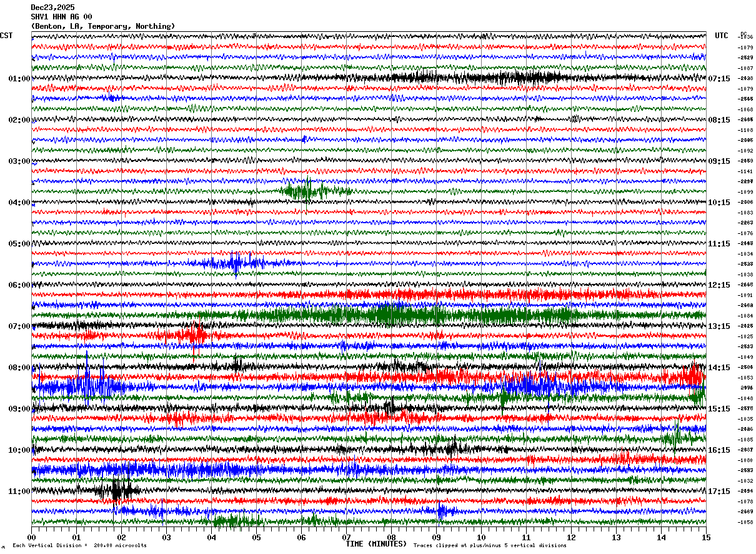Select the 05:00 CST time label
Screen dimensions: 756x554
(19, 244)
